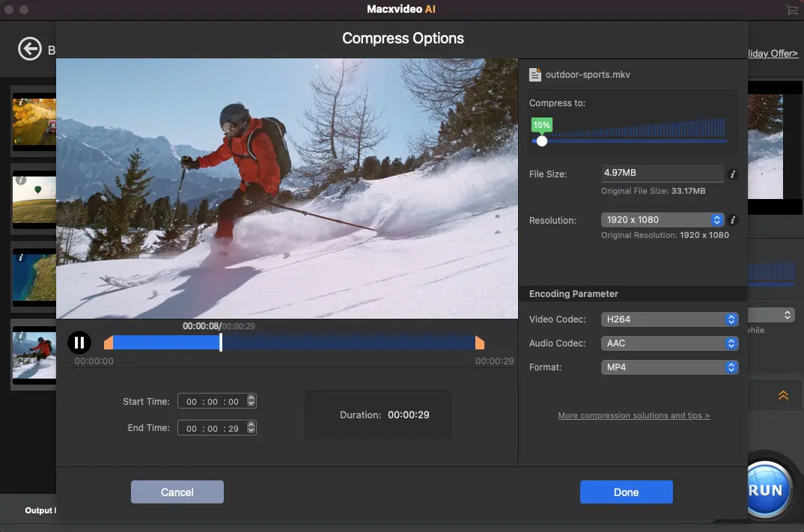Image resolution: width=804 pixels, height=532 pixels.
Task: Confirm settings with the Done button
Action: (x=626, y=492)
